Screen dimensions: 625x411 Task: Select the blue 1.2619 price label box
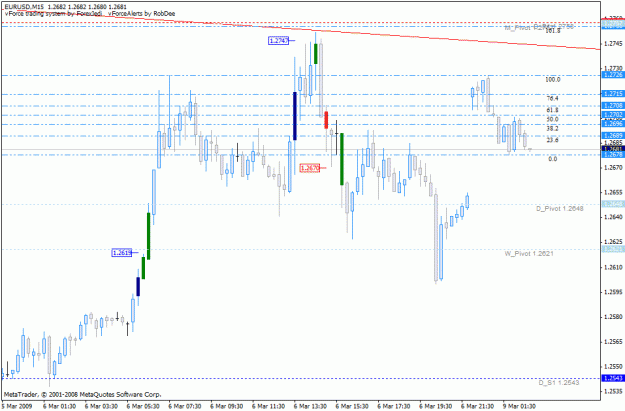coord(122,253)
